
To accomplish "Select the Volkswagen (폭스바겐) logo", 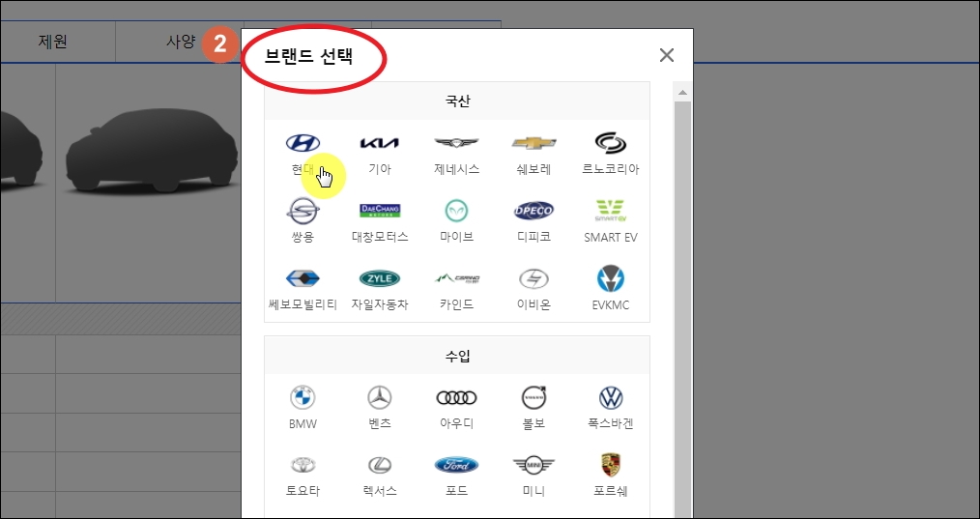I will click(x=610, y=397).
